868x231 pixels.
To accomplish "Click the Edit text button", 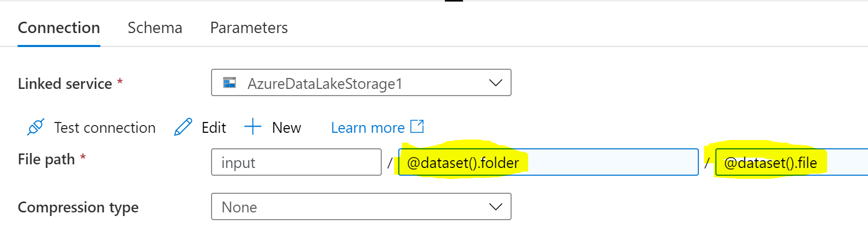I will (x=214, y=128).
